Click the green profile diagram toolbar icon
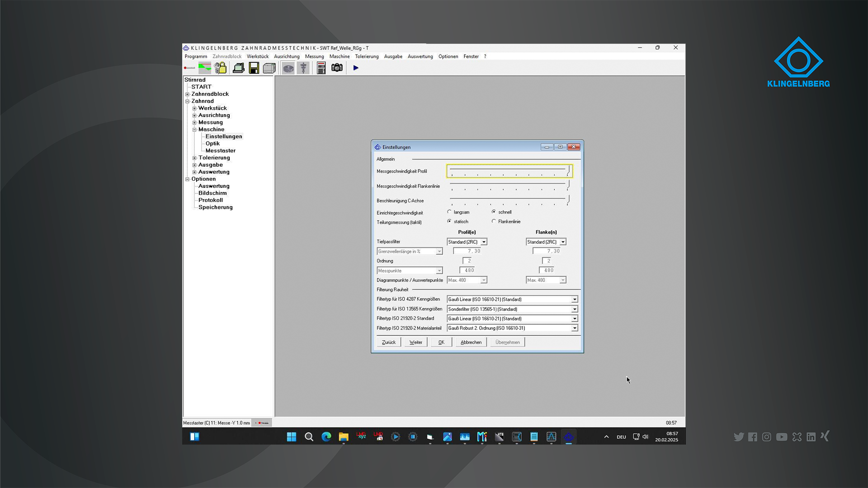This screenshot has height=488, width=868. tap(205, 68)
